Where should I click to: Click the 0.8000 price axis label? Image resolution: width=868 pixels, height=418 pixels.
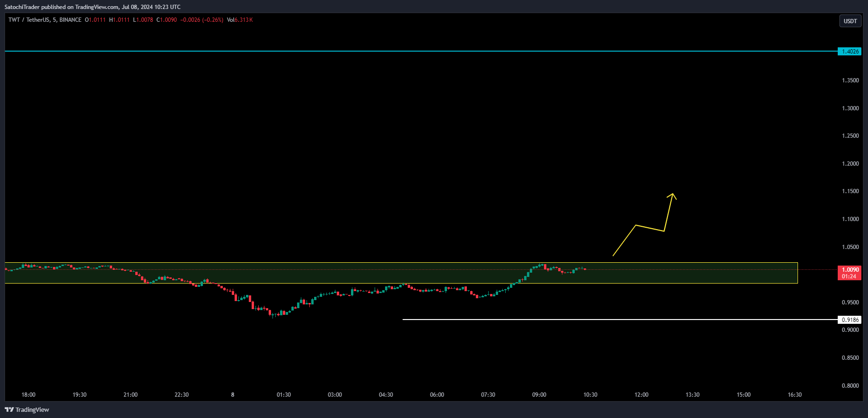click(850, 386)
